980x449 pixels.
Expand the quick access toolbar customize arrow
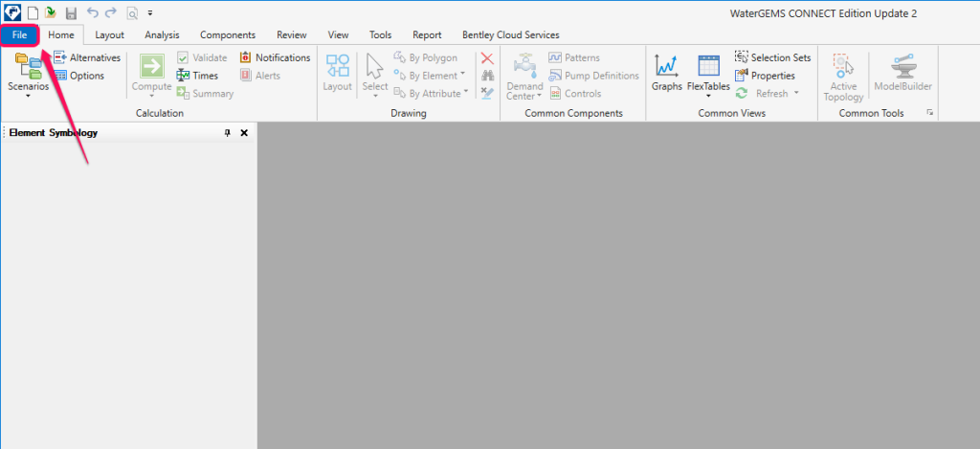click(x=150, y=12)
